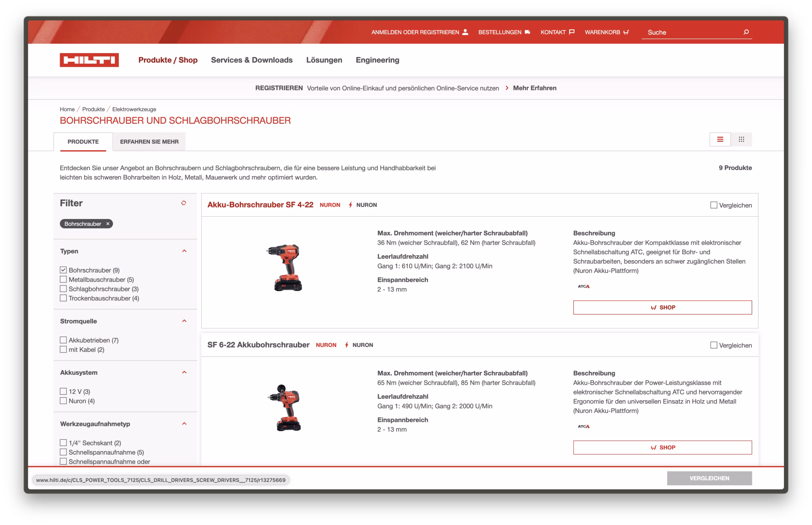Viewport: 812px width, 525px height.
Task: Go to Home breadcrumb
Action: click(67, 109)
